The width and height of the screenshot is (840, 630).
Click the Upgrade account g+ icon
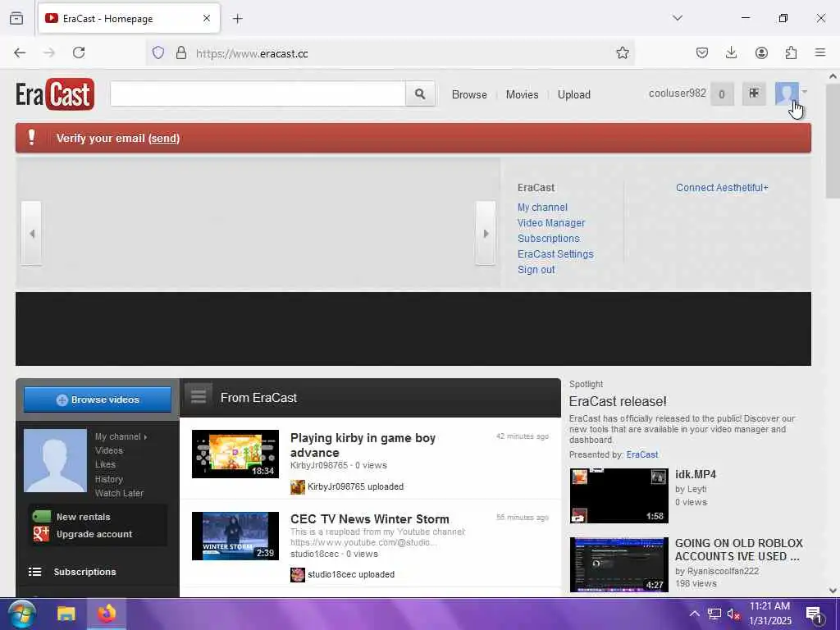coord(41,534)
